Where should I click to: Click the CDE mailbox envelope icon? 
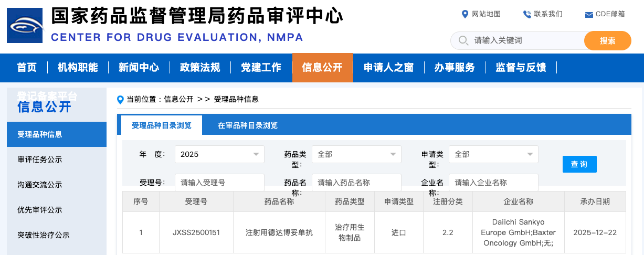click(589, 15)
